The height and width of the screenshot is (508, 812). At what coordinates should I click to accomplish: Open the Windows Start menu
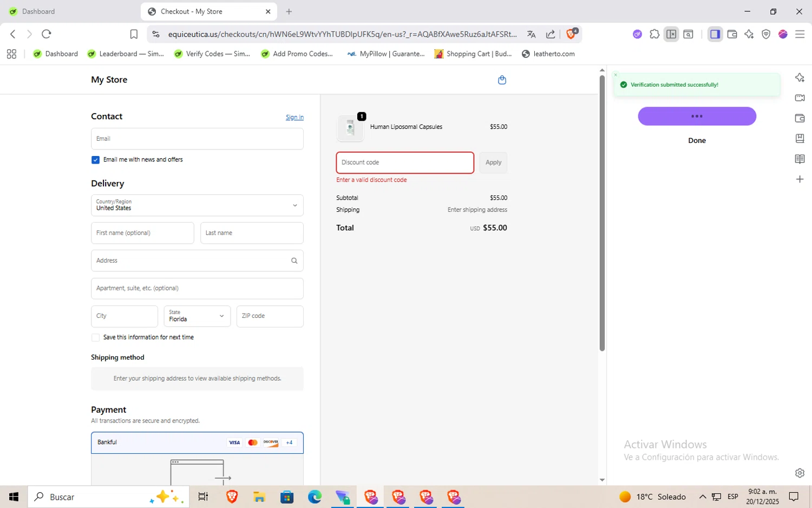[14, 497]
